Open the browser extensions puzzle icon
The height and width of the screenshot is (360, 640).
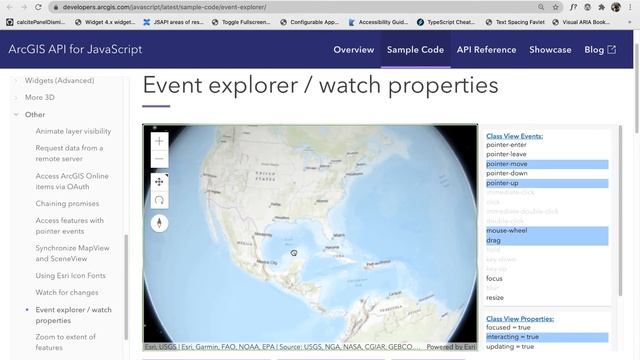click(x=602, y=7)
